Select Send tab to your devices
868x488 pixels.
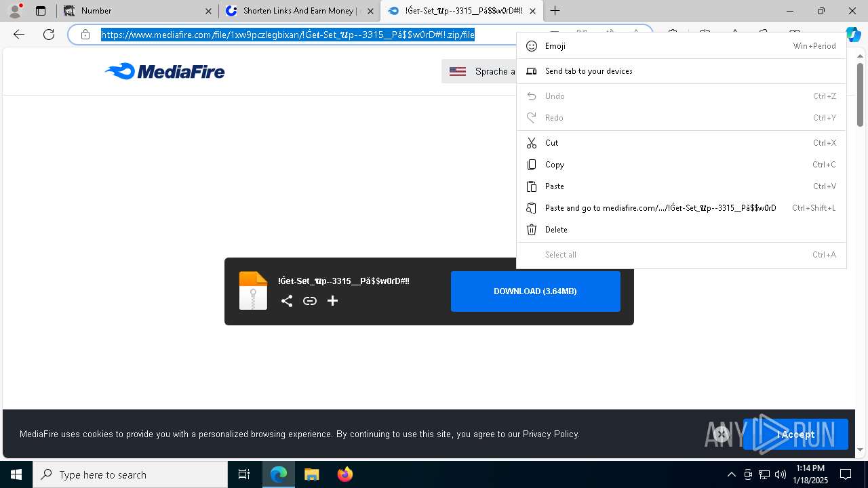(682, 71)
